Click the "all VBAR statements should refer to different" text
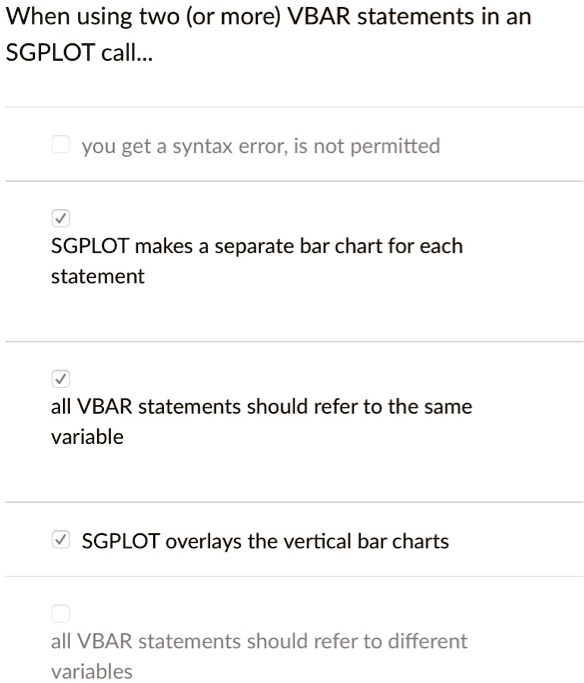 [x=259, y=641]
